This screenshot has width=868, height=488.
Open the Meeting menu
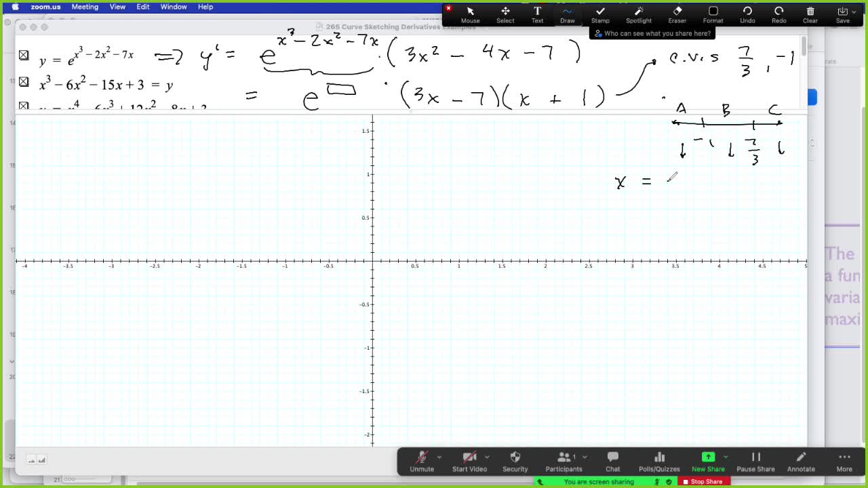pos(85,7)
